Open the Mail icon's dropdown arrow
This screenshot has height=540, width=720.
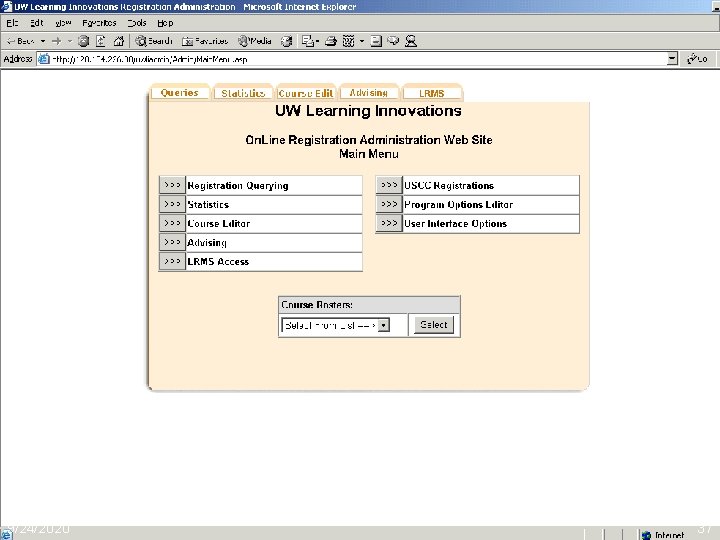click(317, 41)
